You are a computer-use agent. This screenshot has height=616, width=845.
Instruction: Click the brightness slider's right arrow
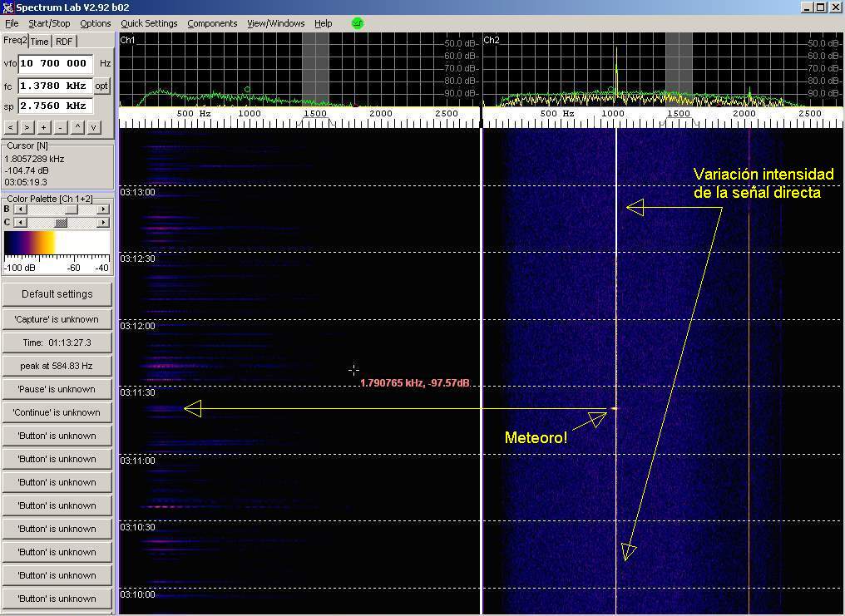click(x=103, y=209)
